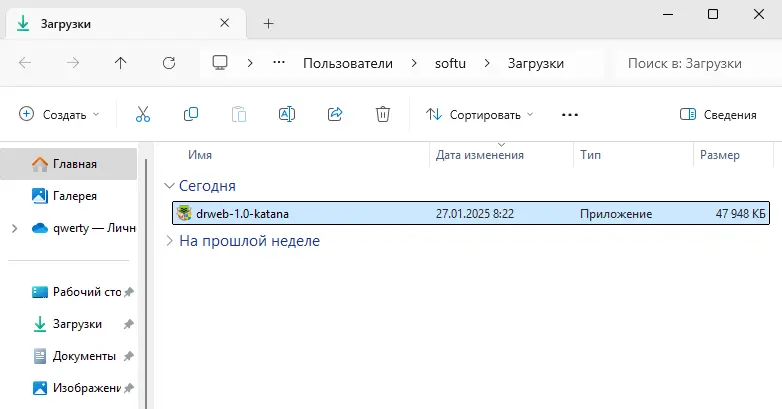Sort by Размер column header
Screen dimensions: 782x409
coord(720,156)
